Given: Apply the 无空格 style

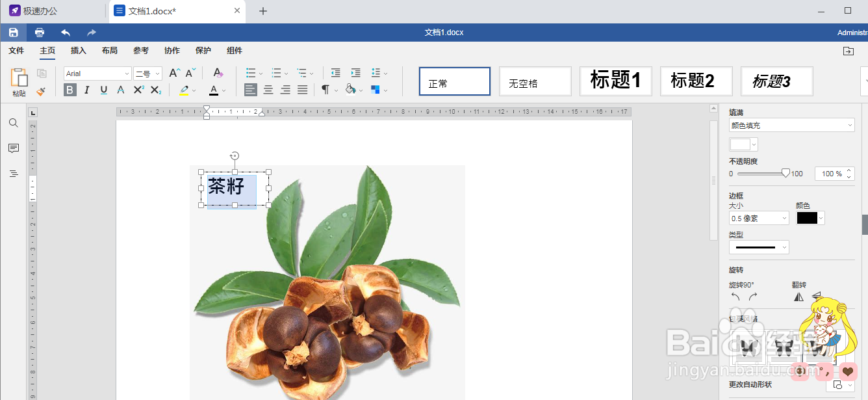Looking at the screenshot, I should pyautogui.click(x=535, y=81).
